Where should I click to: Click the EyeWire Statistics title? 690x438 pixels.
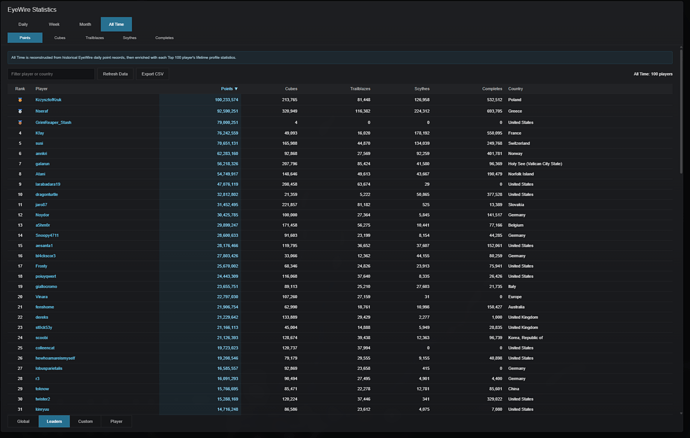point(32,9)
